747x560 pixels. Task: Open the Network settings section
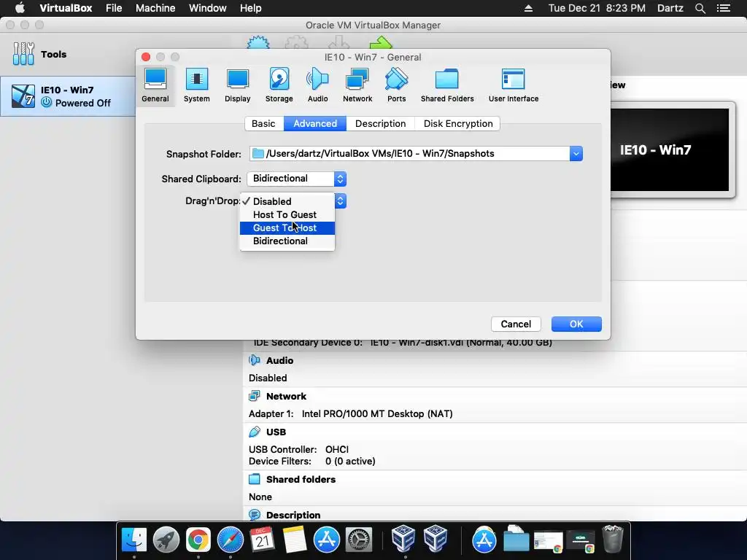tap(357, 86)
